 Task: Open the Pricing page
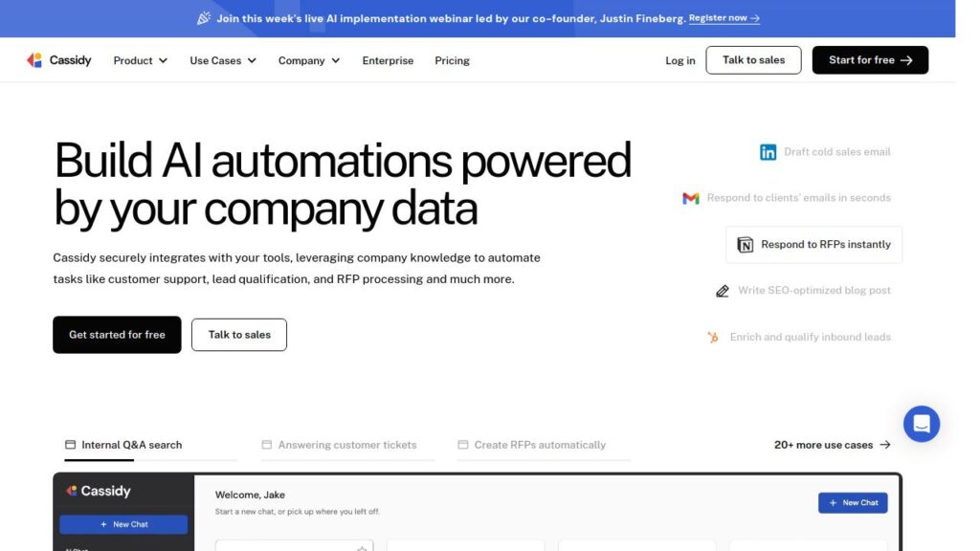click(x=452, y=60)
